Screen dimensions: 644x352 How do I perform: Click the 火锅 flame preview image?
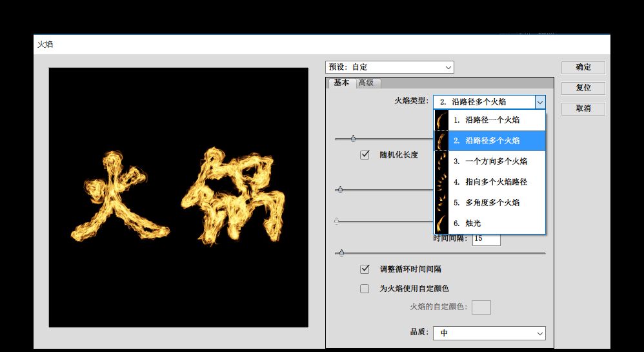tap(179, 198)
